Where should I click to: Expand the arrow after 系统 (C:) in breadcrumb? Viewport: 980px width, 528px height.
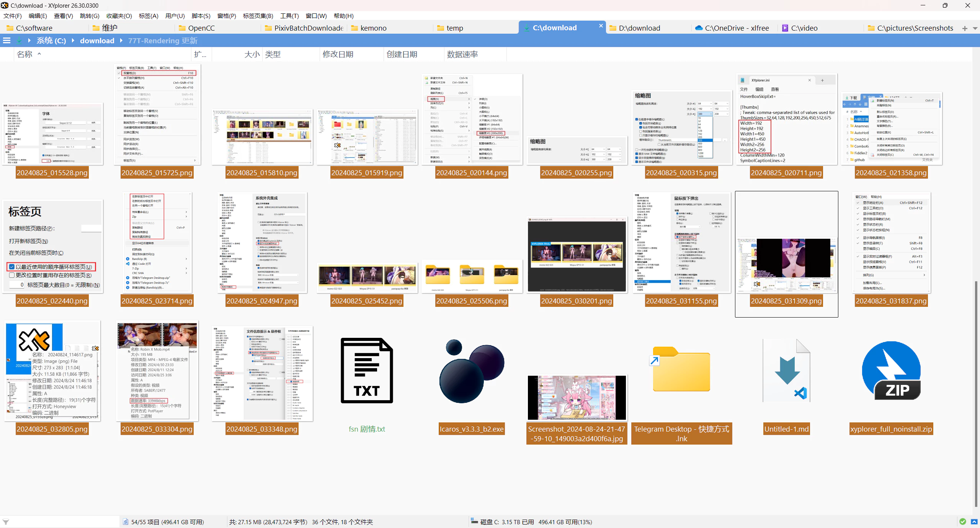click(73, 41)
